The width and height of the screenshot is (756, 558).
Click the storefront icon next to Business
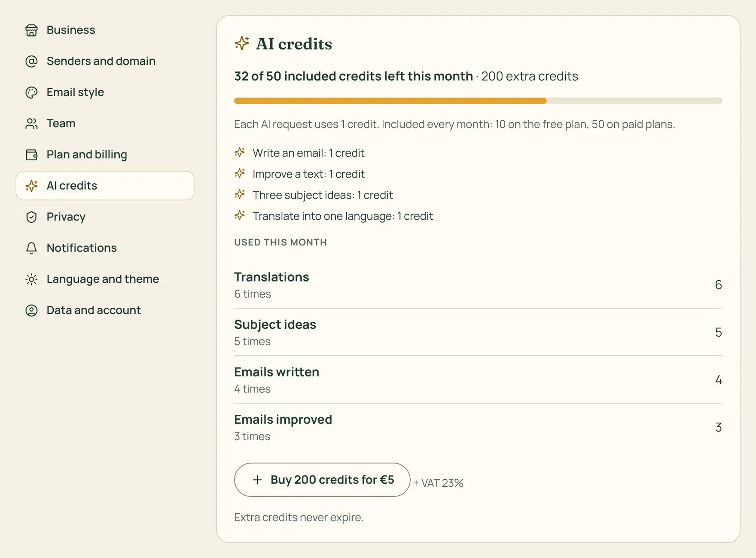(31, 30)
